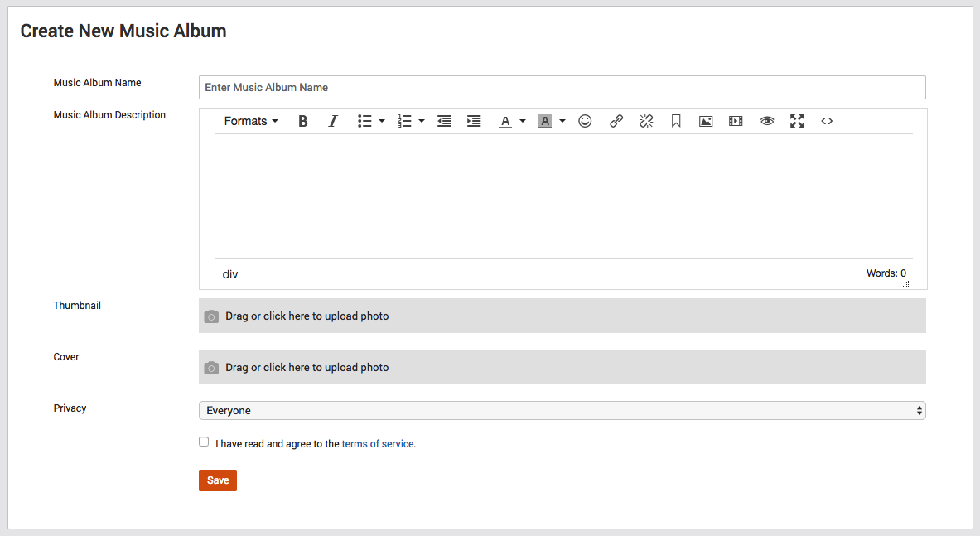Click inside the description editor area

(563, 196)
